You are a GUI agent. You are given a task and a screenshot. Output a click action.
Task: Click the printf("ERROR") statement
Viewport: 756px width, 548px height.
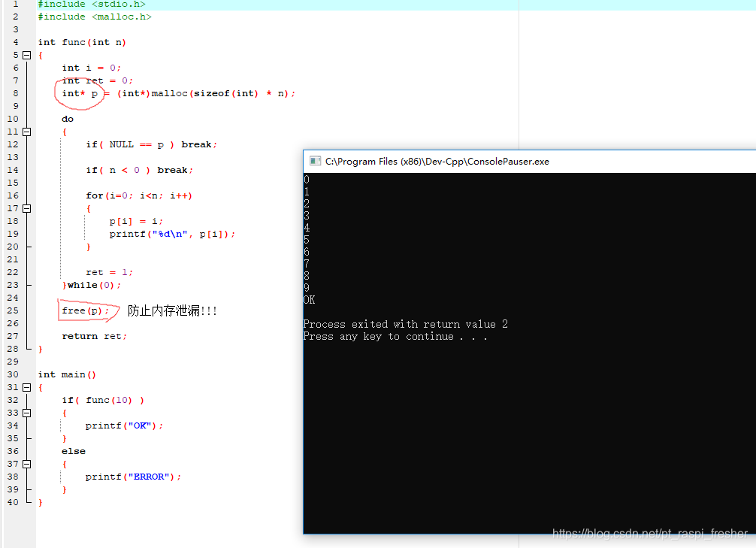[133, 477]
